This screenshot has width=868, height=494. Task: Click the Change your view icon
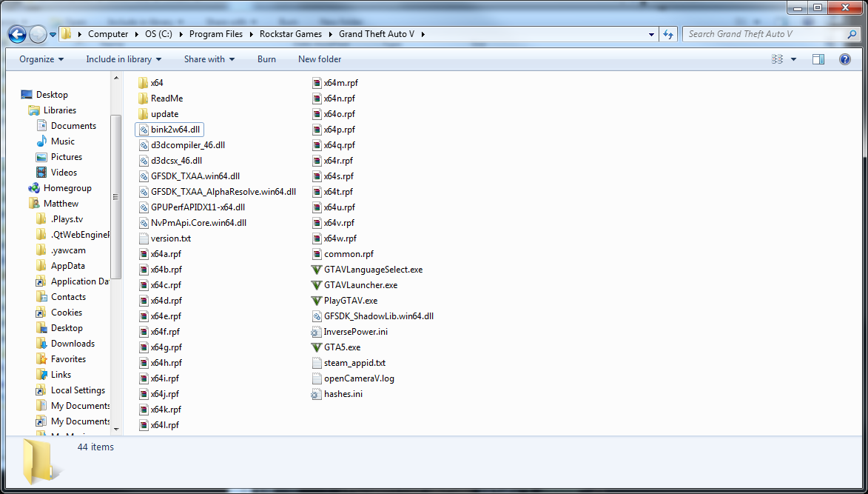(777, 59)
